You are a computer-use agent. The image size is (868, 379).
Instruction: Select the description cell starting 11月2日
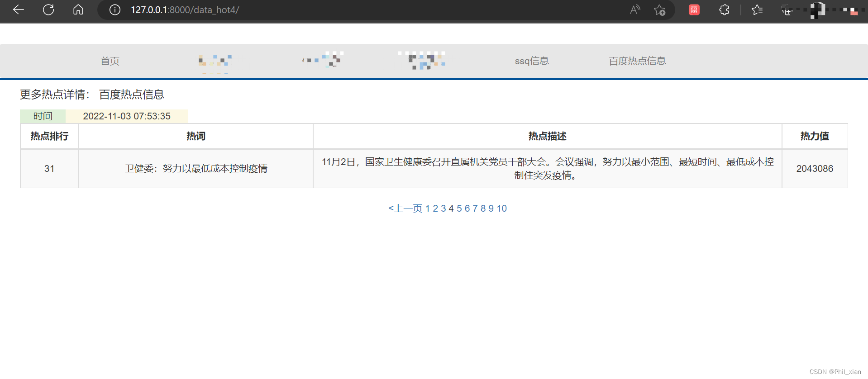point(548,169)
